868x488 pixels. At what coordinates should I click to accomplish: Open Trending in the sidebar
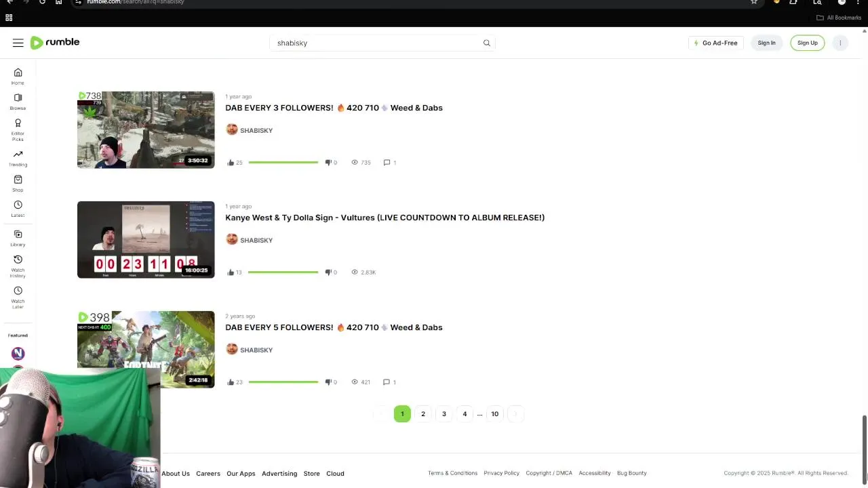[18, 158]
